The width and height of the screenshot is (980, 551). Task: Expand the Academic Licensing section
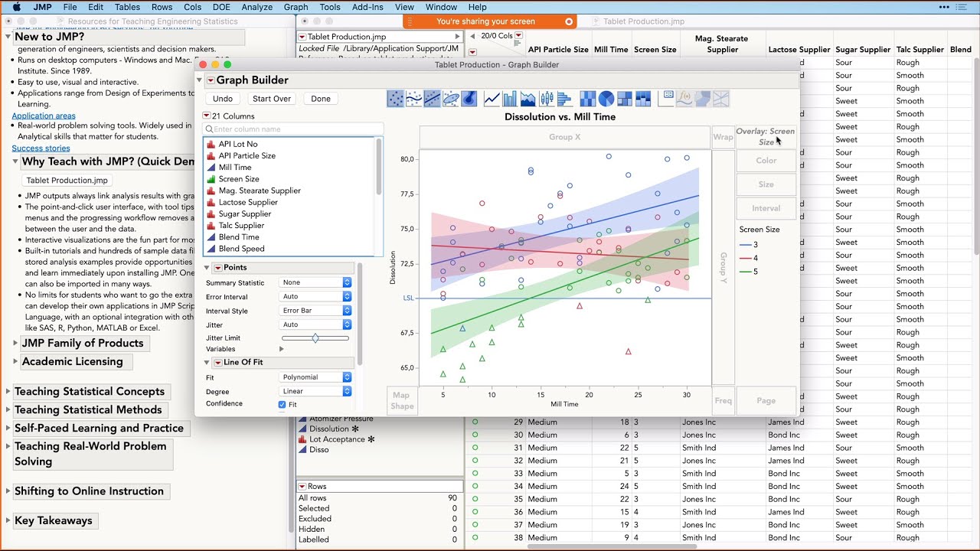15,361
